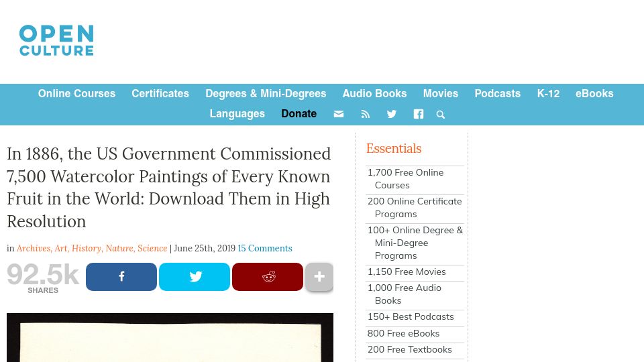Click the Essentials sidebar heading
Viewport: 644px width, 362px height.
tap(394, 149)
